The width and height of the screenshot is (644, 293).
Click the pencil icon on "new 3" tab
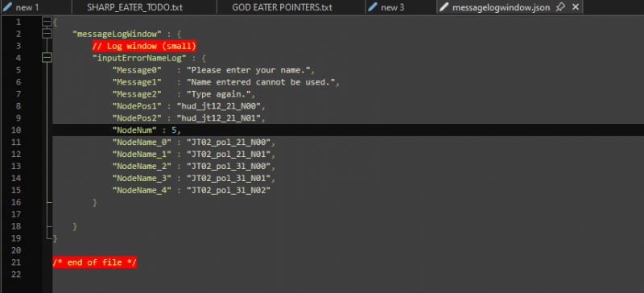click(373, 7)
